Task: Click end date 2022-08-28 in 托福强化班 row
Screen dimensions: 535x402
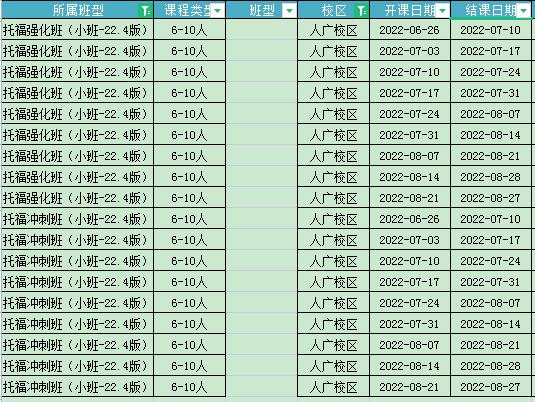Action: (491, 177)
